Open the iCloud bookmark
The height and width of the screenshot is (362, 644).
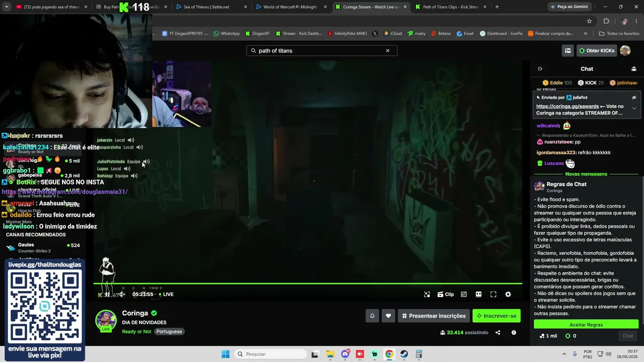393,34
